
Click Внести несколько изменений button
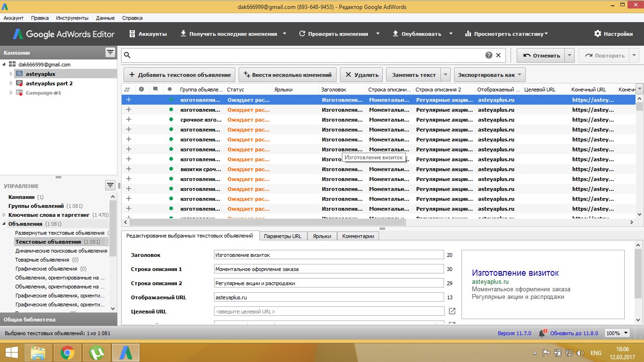(288, 74)
